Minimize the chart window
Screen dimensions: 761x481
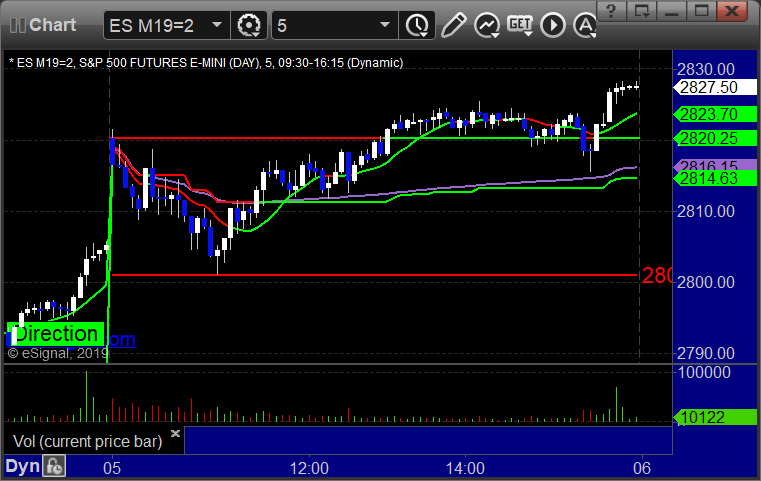[x=672, y=11]
